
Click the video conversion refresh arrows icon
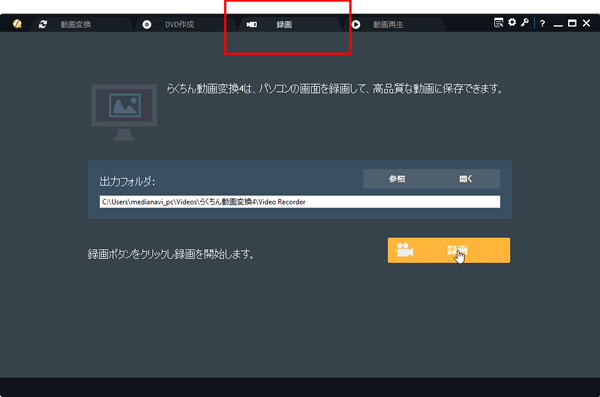pyautogui.click(x=42, y=24)
